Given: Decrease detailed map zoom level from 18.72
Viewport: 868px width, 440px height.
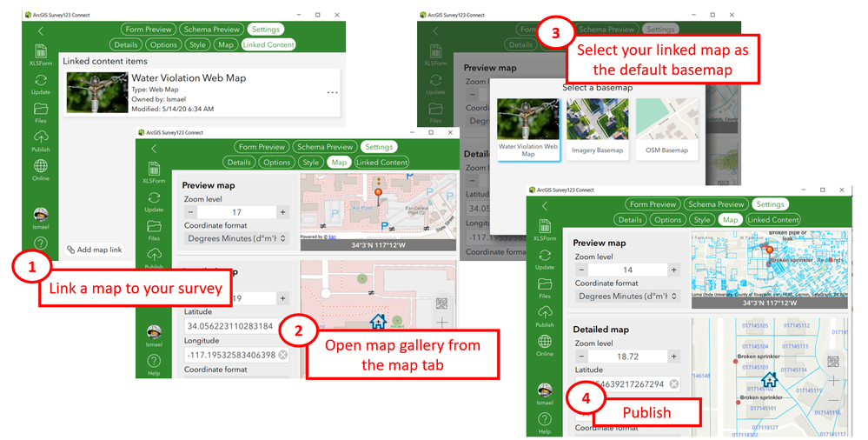Looking at the screenshot, I should point(581,357).
